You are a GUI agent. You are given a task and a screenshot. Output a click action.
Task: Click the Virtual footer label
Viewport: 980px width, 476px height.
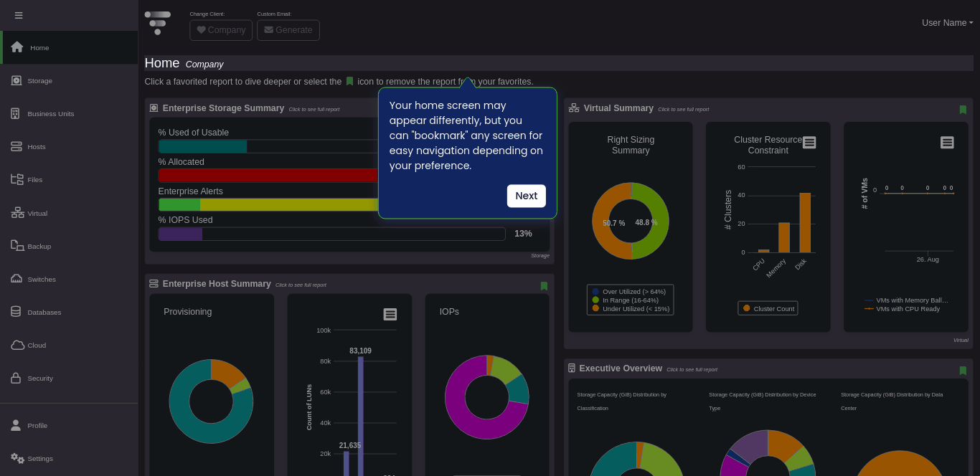point(961,341)
